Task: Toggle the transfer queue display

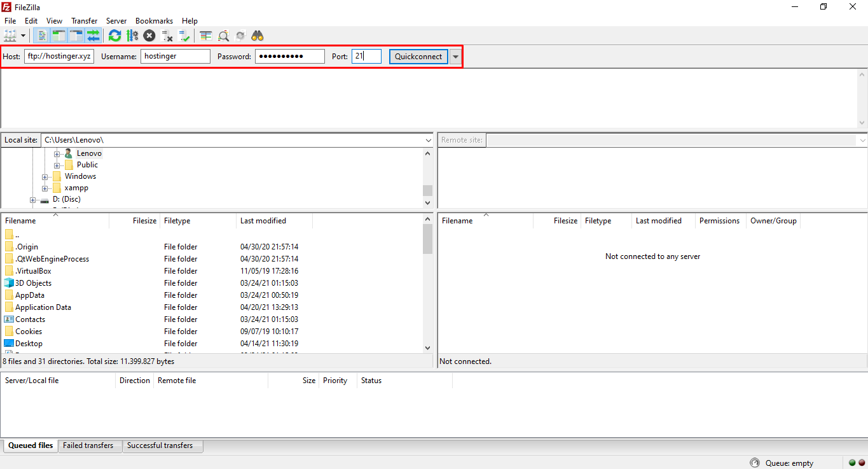Action: coord(93,35)
